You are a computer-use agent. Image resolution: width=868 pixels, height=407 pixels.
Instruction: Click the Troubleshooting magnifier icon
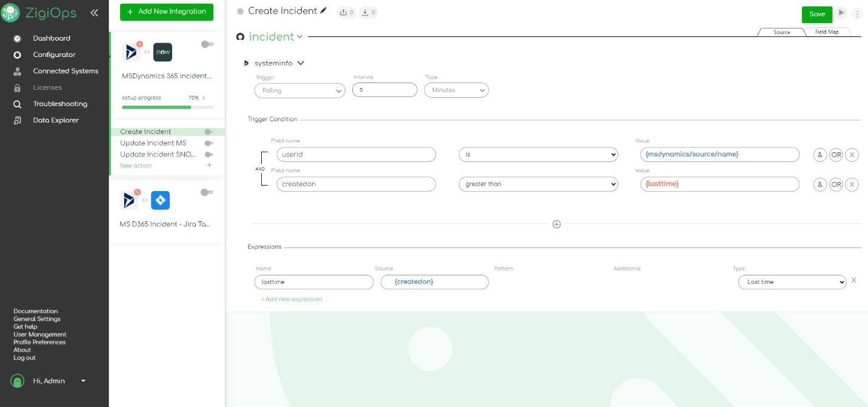[x=18, y=104]
